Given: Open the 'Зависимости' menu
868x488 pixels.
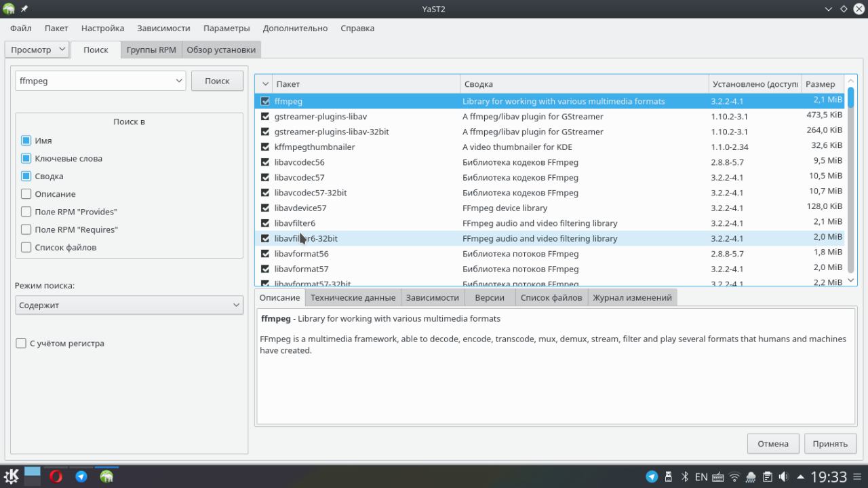Looking at the screenshot, I should pos(163,28).
